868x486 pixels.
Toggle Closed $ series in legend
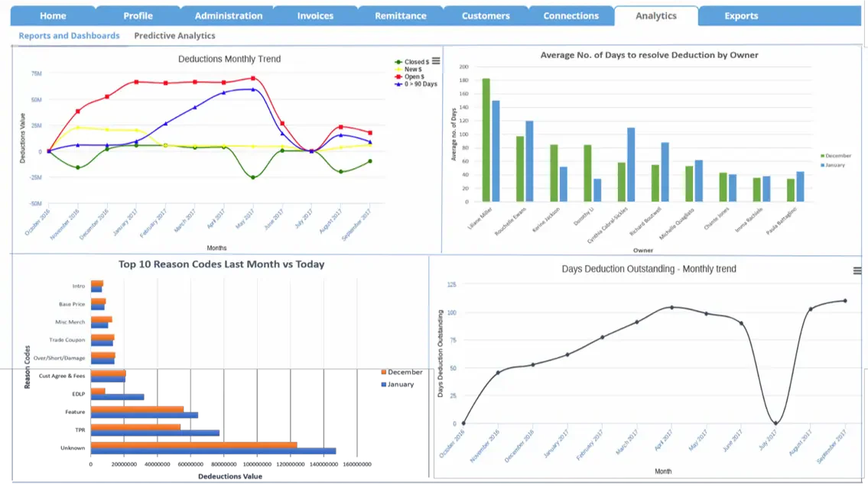412,62
